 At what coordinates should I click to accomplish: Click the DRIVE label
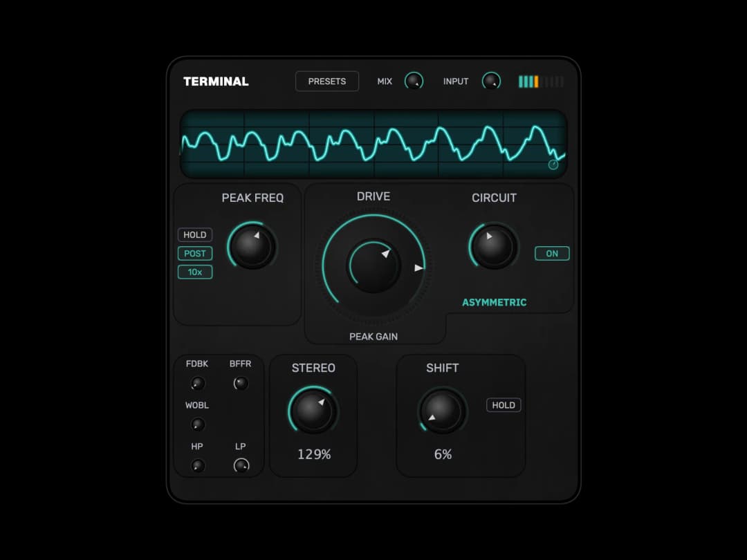pos(373,196)
